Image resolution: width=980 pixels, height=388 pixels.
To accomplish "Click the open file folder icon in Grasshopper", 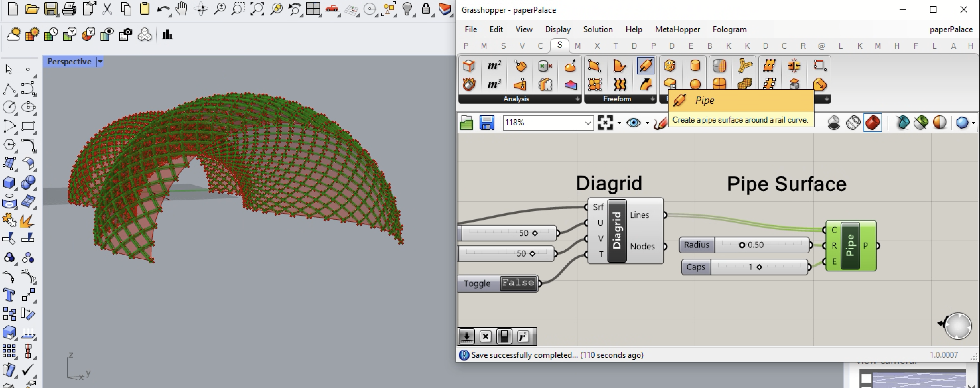I will 467,123.
